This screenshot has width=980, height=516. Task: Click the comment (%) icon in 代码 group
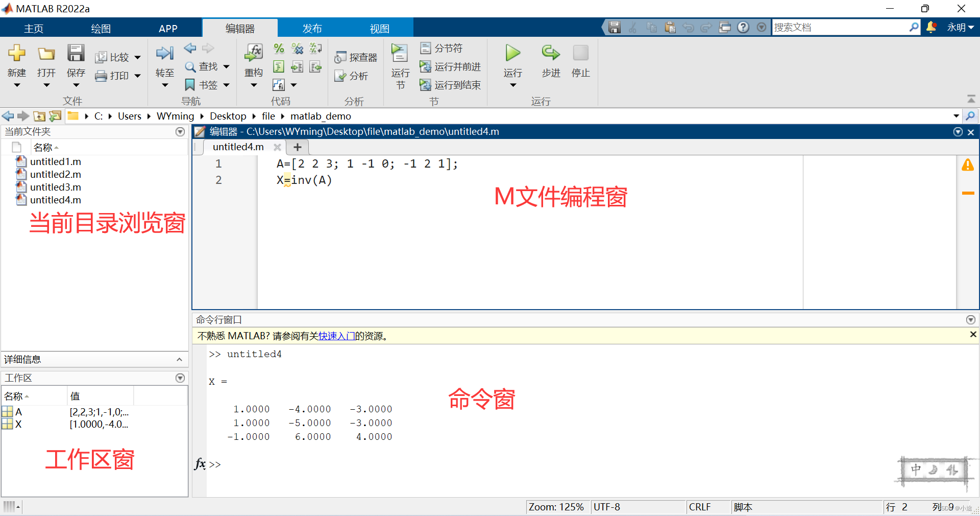[x=279, y=49]
